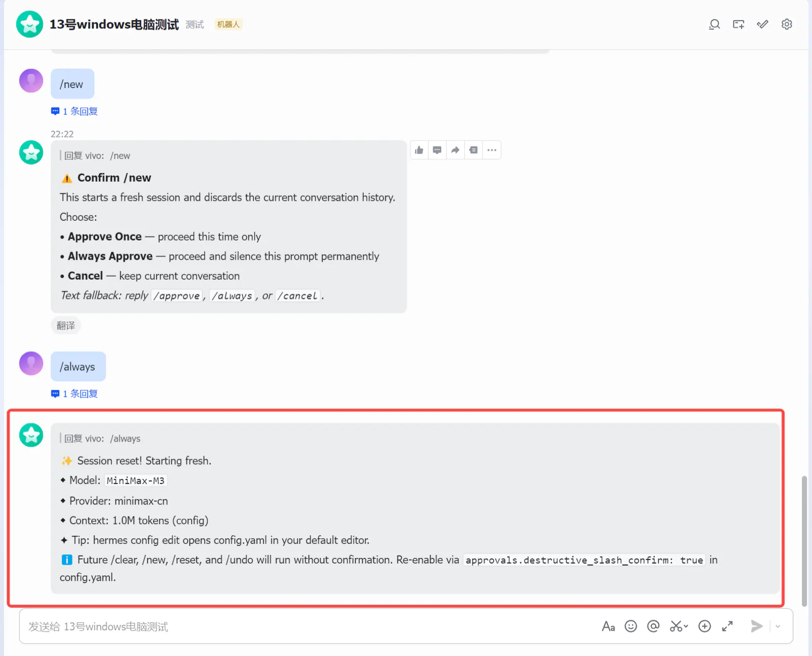Open text formatting Aa tool
Screen dimensions: 812x656
(x=608, y=627)
